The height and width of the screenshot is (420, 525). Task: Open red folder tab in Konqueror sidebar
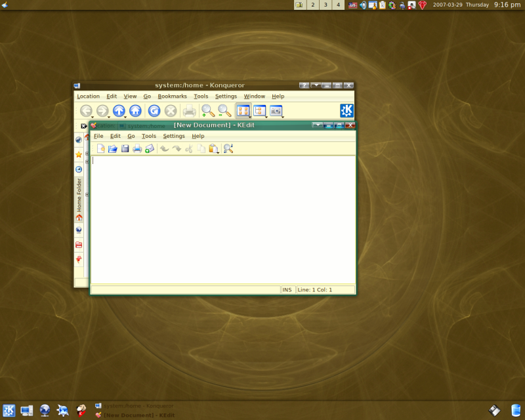click(x=79, y=245)
